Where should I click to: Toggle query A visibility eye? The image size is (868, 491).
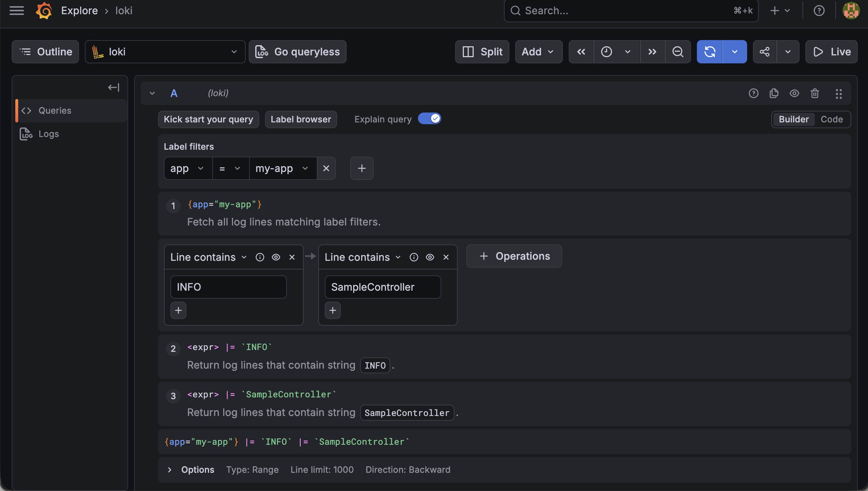click(794, 94)
